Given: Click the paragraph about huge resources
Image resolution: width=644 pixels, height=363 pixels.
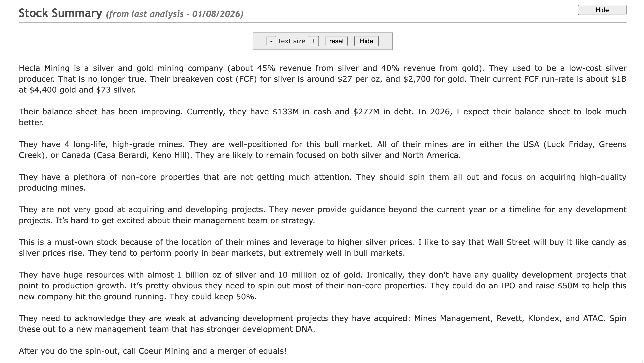Looking at the screenshot, I should pos(322,285).
